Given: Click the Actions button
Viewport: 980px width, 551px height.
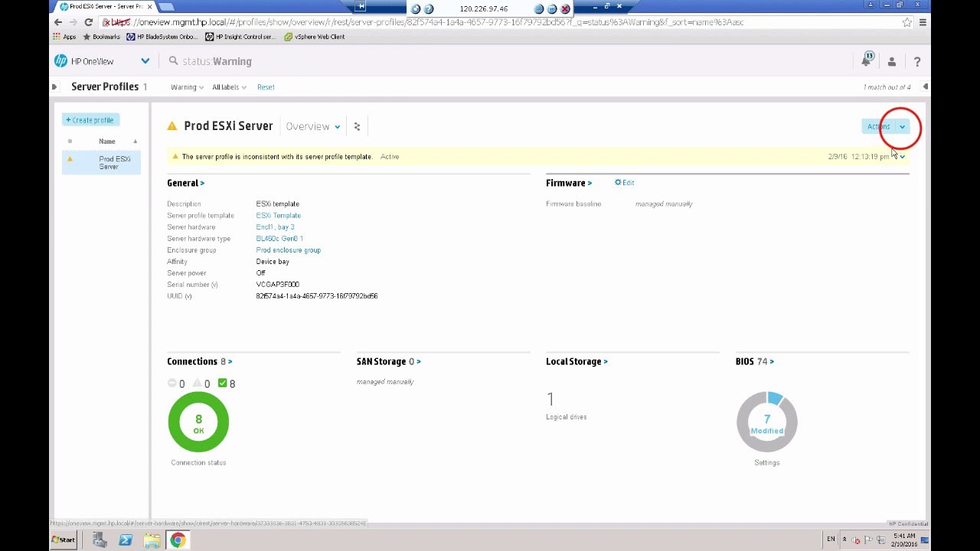Looking at the screenshot, I should click(x=879, y=126).
